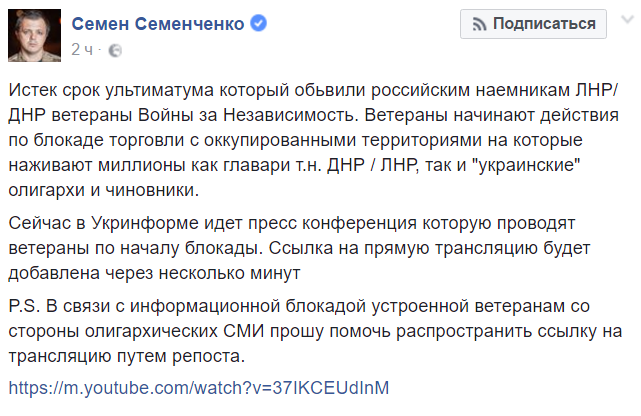Open the Семен Семенченко profile name link
This screenshot has height=416, width=641.
coord(158,24)
